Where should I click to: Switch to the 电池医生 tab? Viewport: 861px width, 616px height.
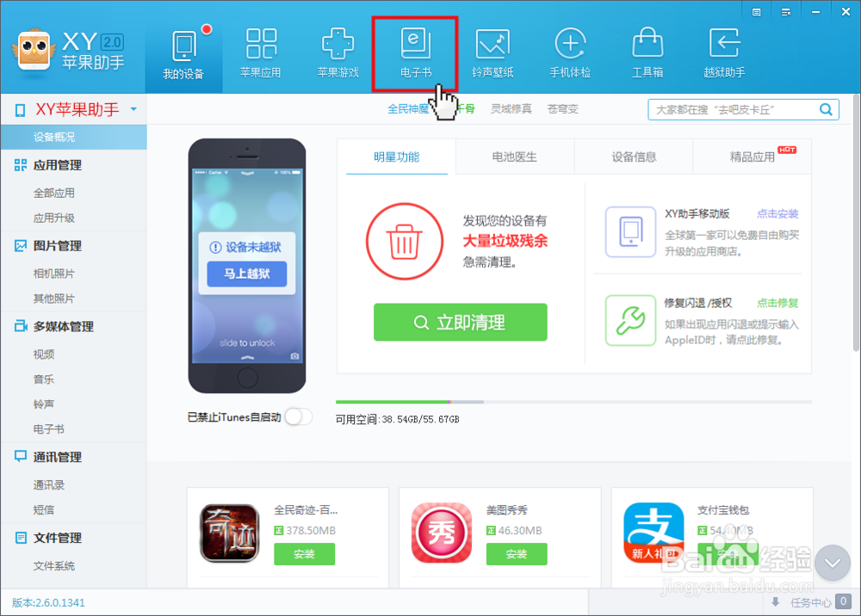[x=515, y=157]
